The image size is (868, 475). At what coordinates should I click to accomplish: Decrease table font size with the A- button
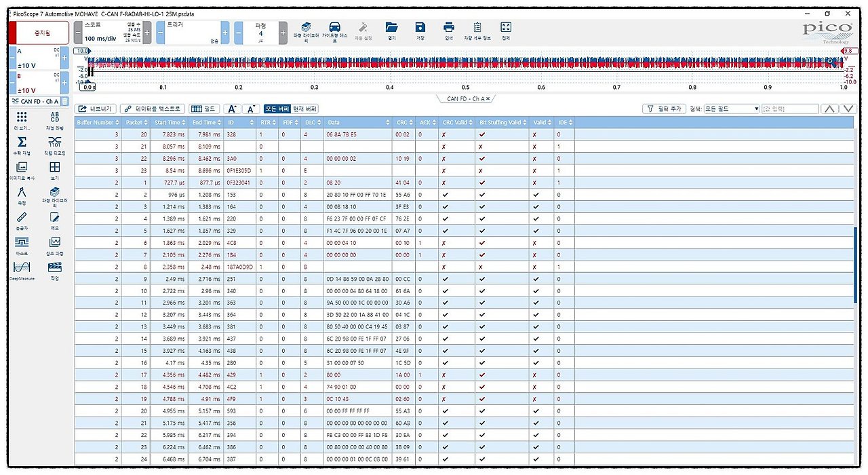point(251,109)
